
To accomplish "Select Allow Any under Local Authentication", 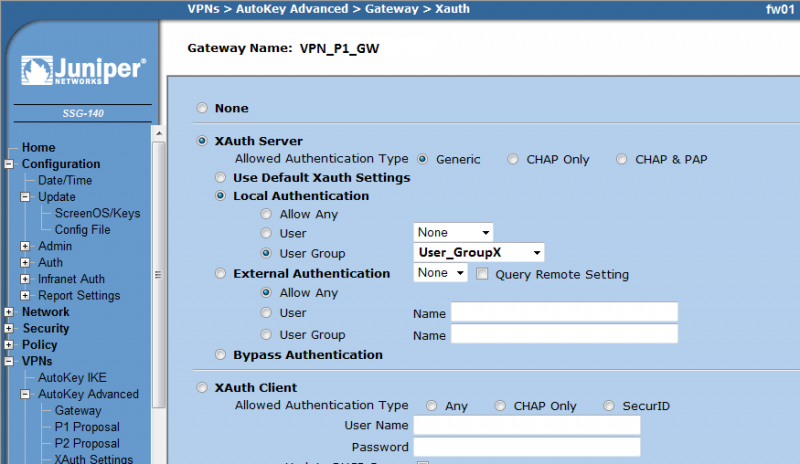I will (x=266, y=214).
